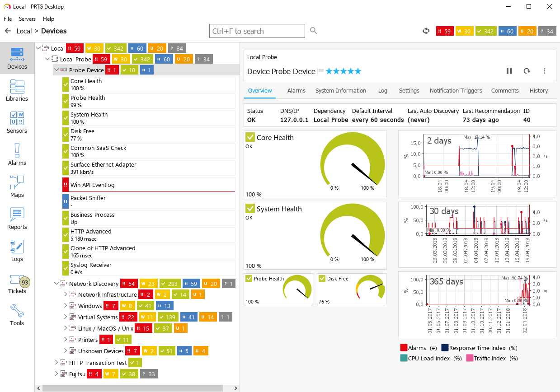Viewport: 560px width, 392px height.
Task: Collapse the Network Discovery group
Action: pyautogui.click(x=56, y=284)
